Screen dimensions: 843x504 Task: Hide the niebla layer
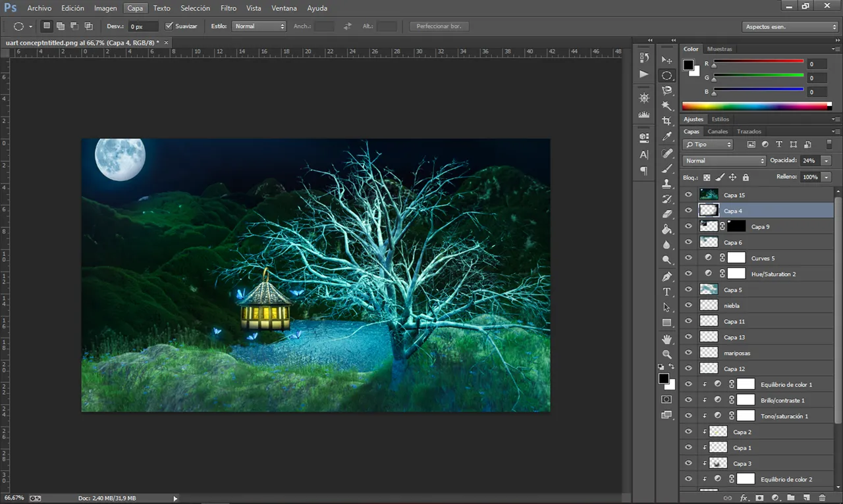click(x=688, y=305)
